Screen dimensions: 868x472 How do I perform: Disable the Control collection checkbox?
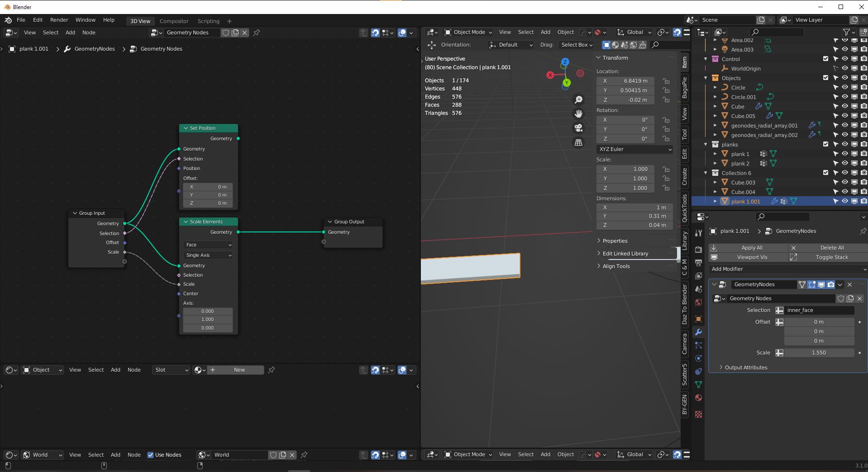(x=826, y=59)
